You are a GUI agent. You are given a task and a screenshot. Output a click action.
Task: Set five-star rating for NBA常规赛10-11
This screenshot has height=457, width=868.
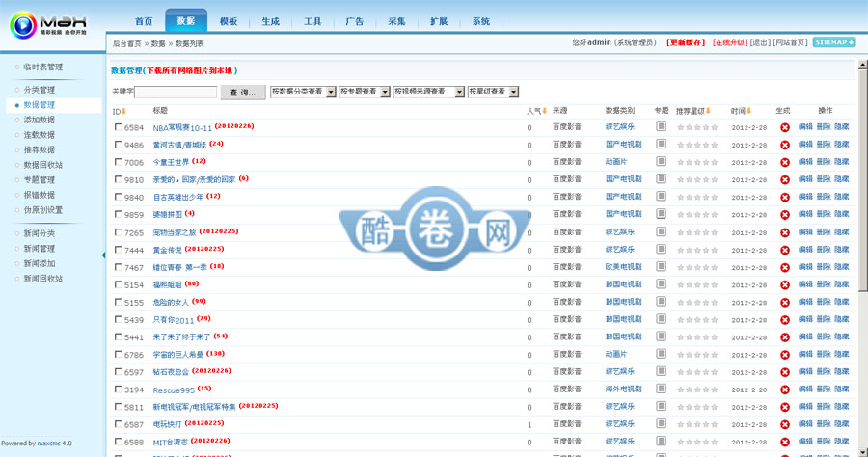pos(715,127)
